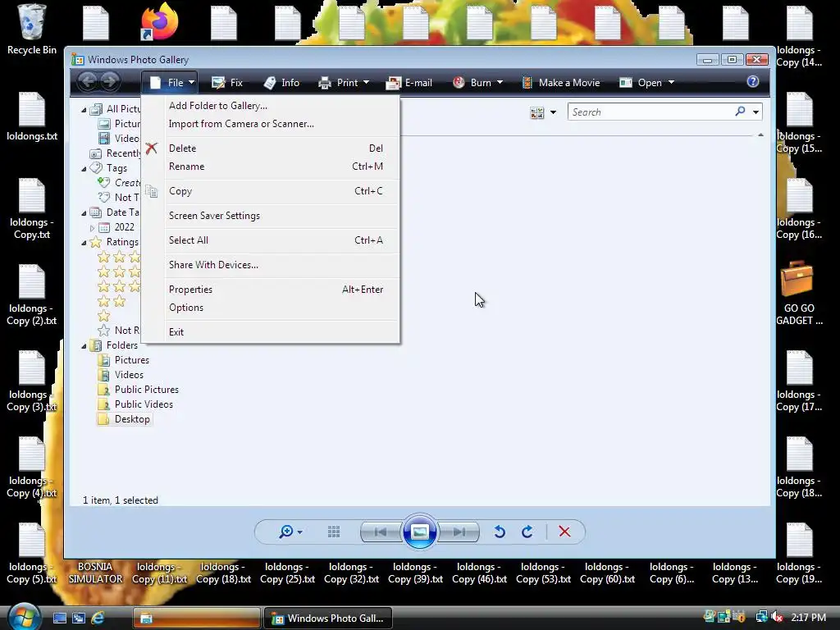Click the Search input field
The image size is (840, 630).
[651, 112]
